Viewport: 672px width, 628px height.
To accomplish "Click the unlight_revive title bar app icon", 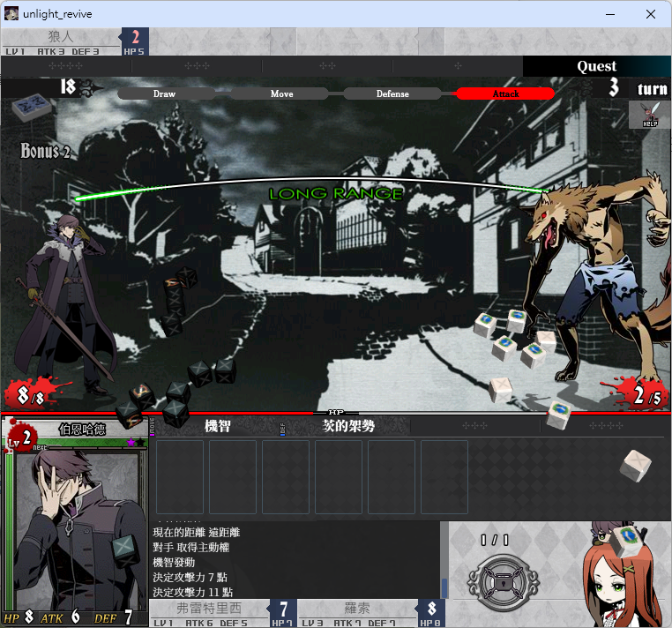I will pos(11,14).
